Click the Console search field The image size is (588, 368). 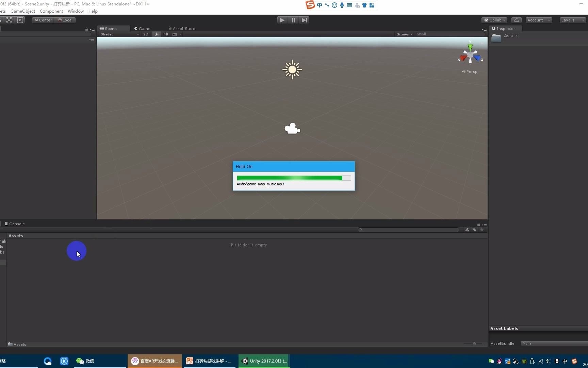point(408,229)
